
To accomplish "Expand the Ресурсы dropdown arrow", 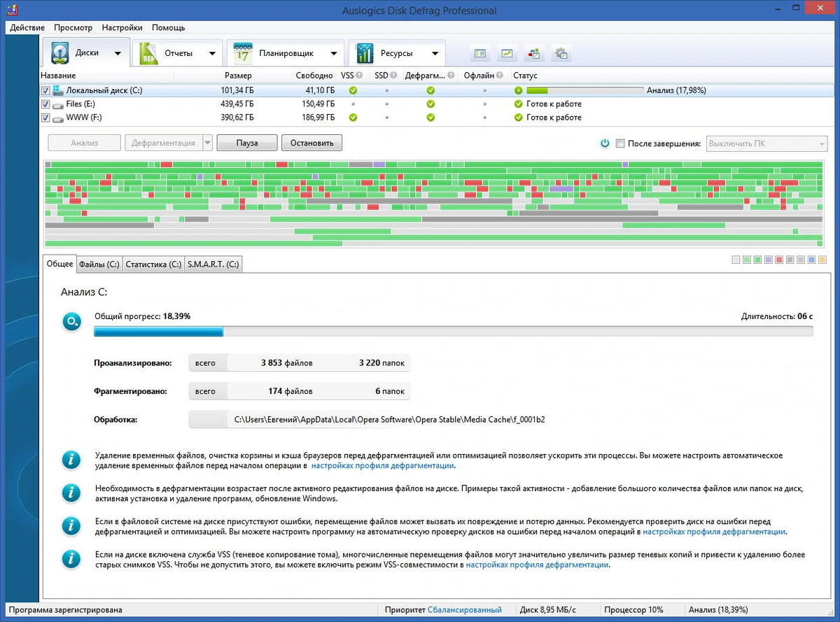I will 435,53.
